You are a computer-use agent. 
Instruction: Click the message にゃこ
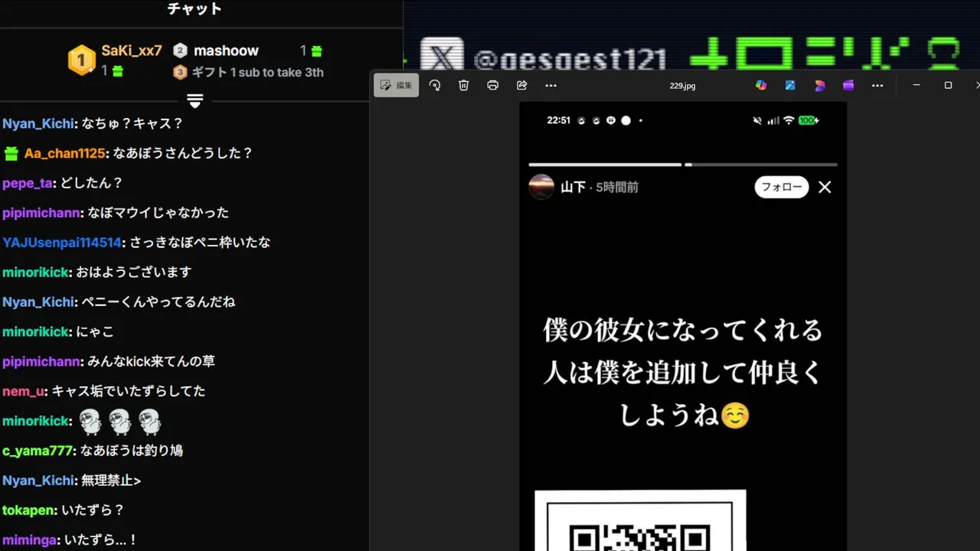[x=96, y=332]
